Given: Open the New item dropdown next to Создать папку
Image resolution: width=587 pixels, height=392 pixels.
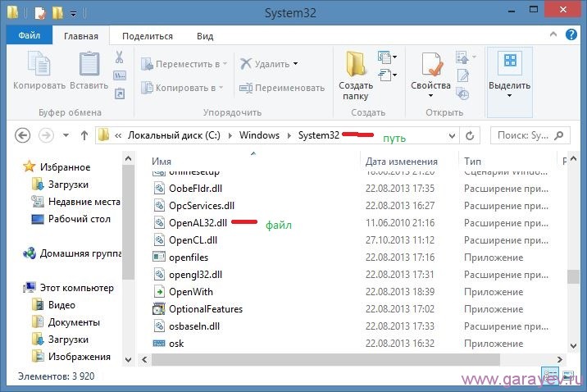Looking at the screenshot, I should [388, 57].
